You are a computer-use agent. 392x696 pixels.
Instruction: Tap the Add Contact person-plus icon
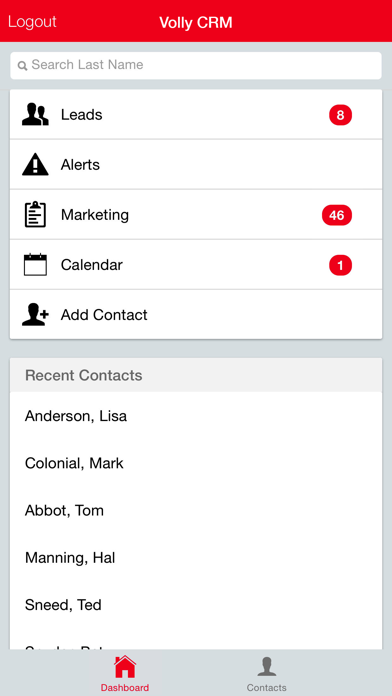(35, 315)
